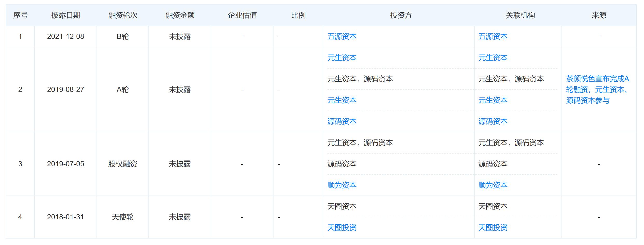Image resolution: width=644 pixels, height=245 pixels.
Task: Open the 顺为资本 investor link in 投资方
Action: 342,185
